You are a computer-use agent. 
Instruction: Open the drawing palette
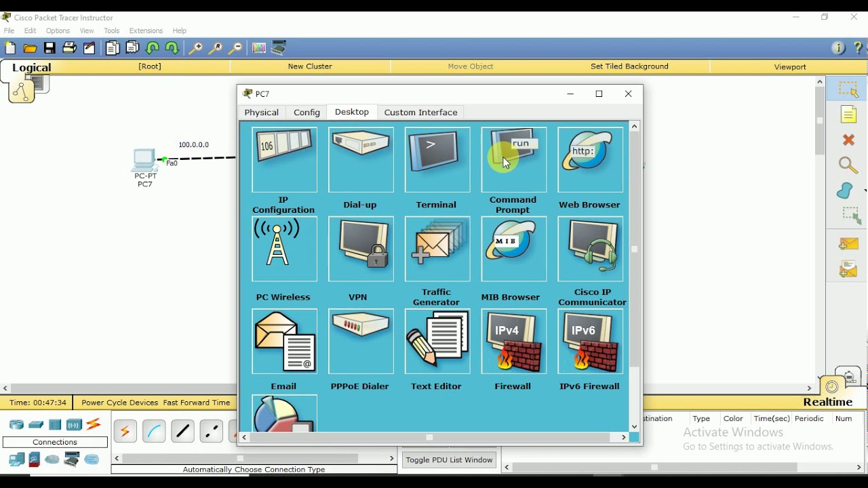(x=259, y=48)
